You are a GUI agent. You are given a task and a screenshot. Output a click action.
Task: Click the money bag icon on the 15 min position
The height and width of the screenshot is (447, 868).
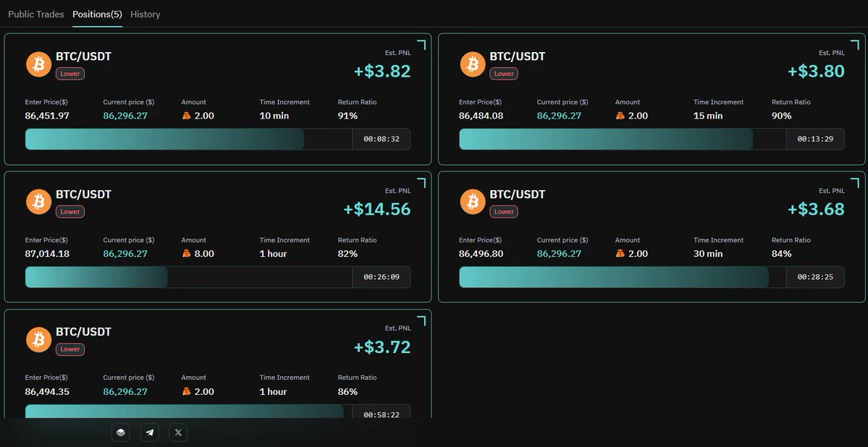coord(620,116)
